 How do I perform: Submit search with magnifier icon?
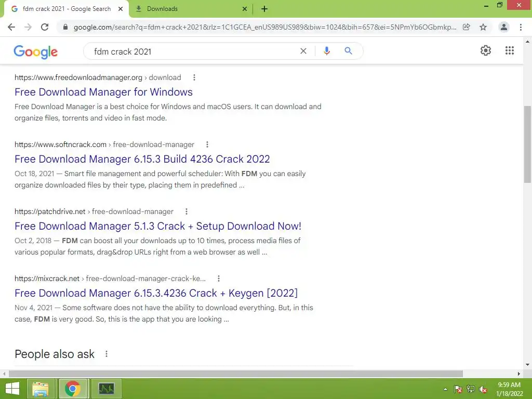coord(348,51)
